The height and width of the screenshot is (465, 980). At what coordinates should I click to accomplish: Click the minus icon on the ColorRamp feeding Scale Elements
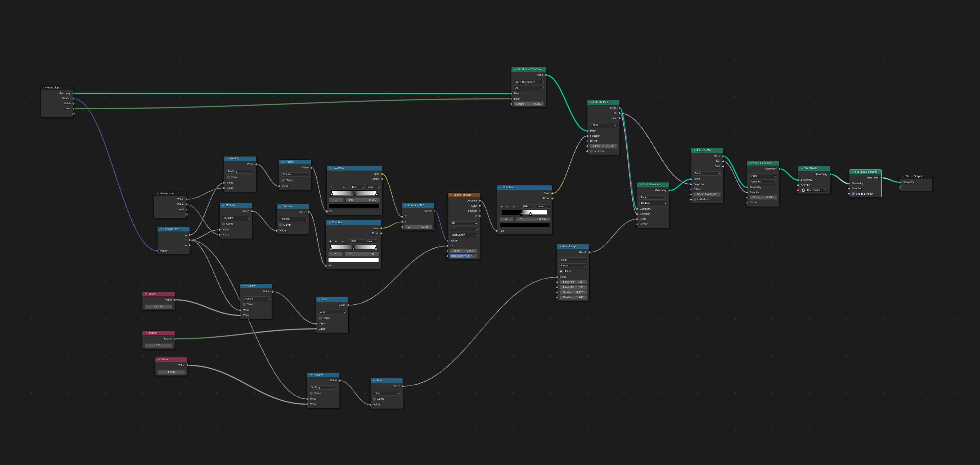pyautogui.click(x=507, y=207)
